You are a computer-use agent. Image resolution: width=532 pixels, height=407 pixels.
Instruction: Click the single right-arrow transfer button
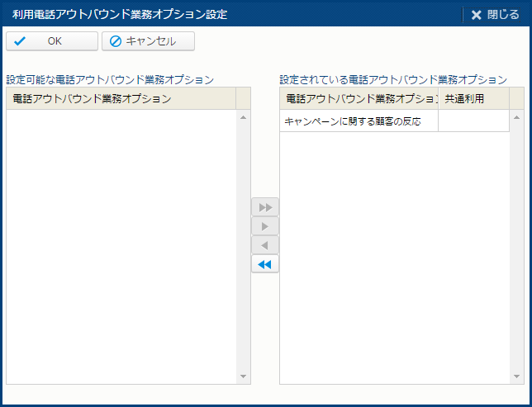(x=265, y=226)
